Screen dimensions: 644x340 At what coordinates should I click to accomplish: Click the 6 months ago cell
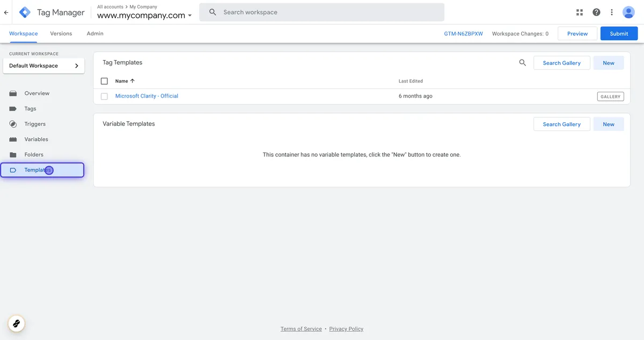point(415,96)
